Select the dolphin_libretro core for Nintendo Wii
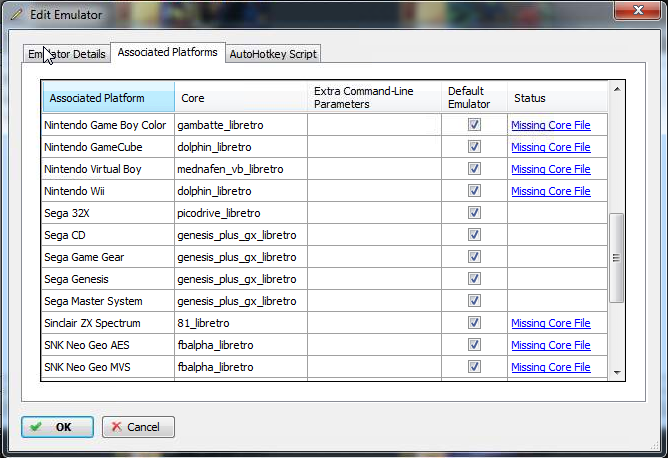Viewport: 668px width, 458px height. (x=241, y=191)
